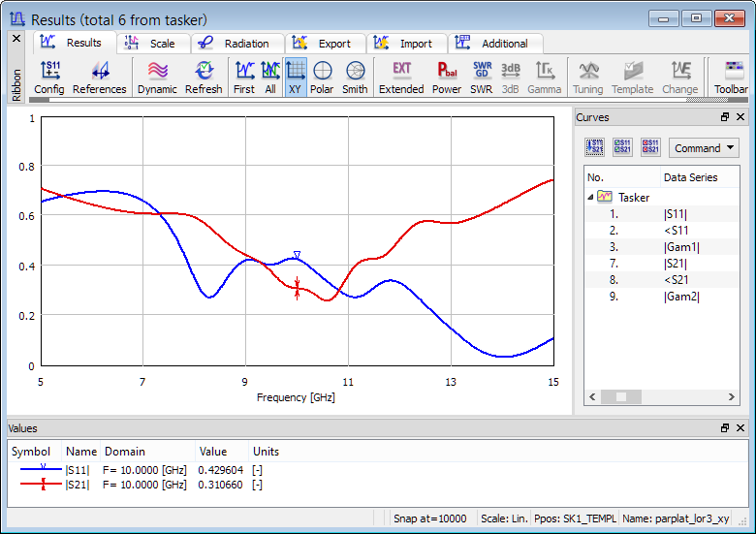This screenshot has height=534, width=756.
Task: Float the Curves panel
Action: (725, 117)
